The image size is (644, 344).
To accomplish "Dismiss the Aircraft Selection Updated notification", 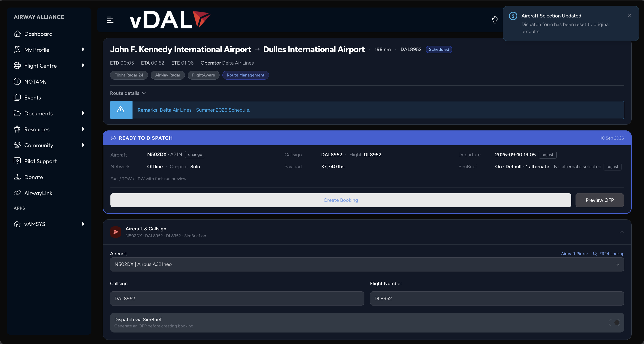I will click(x=629, y=15).
